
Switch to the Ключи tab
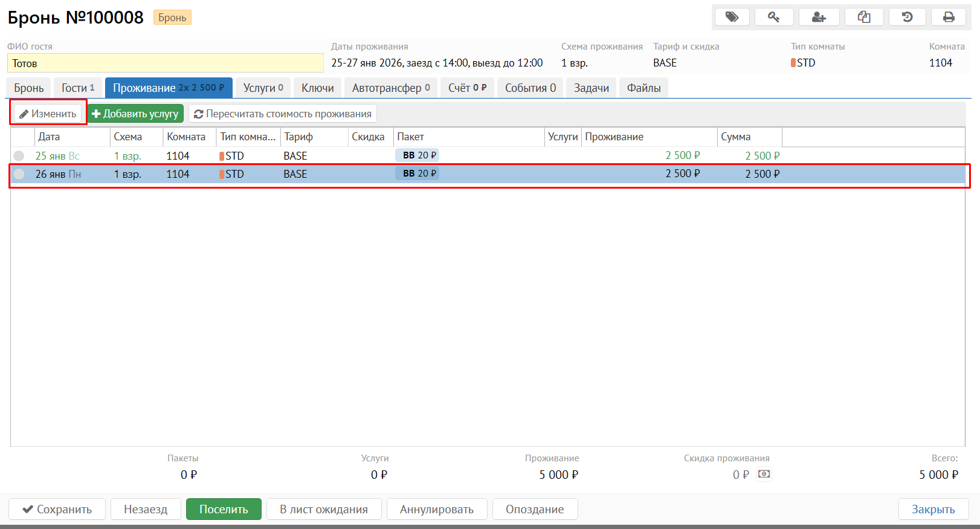point(318,88)
